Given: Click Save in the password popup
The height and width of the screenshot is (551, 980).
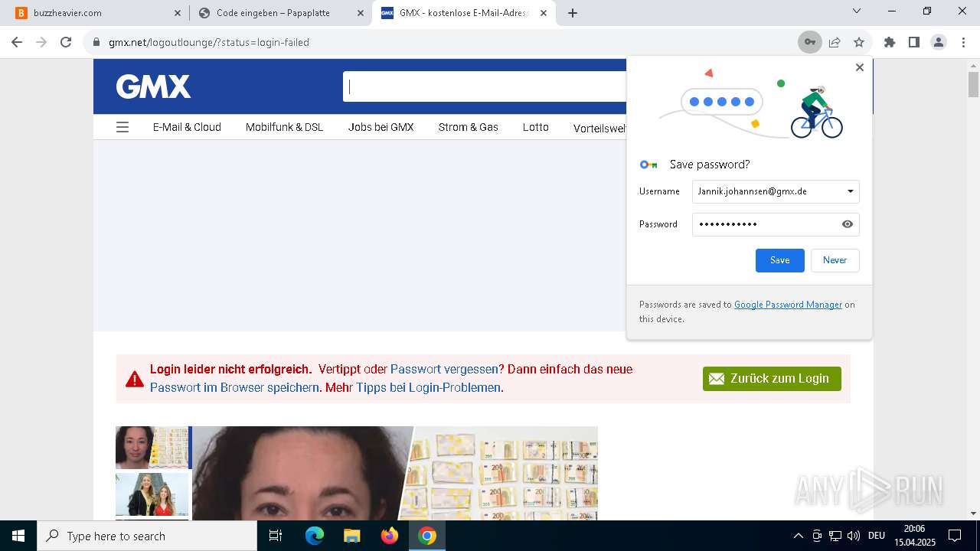Looking at the screenshot, I should coord(779,260).
